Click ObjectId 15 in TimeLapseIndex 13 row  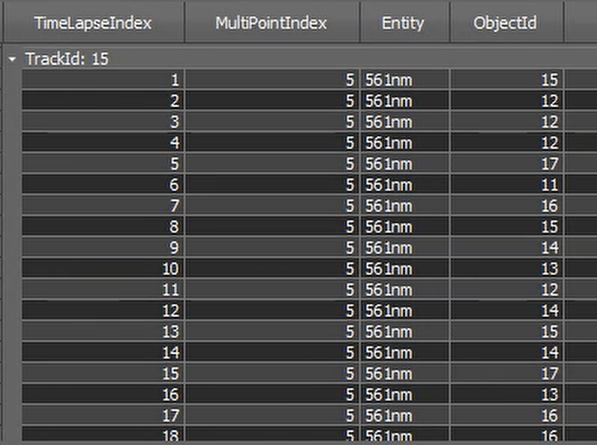pyautogui.click(x=507, y=331)
